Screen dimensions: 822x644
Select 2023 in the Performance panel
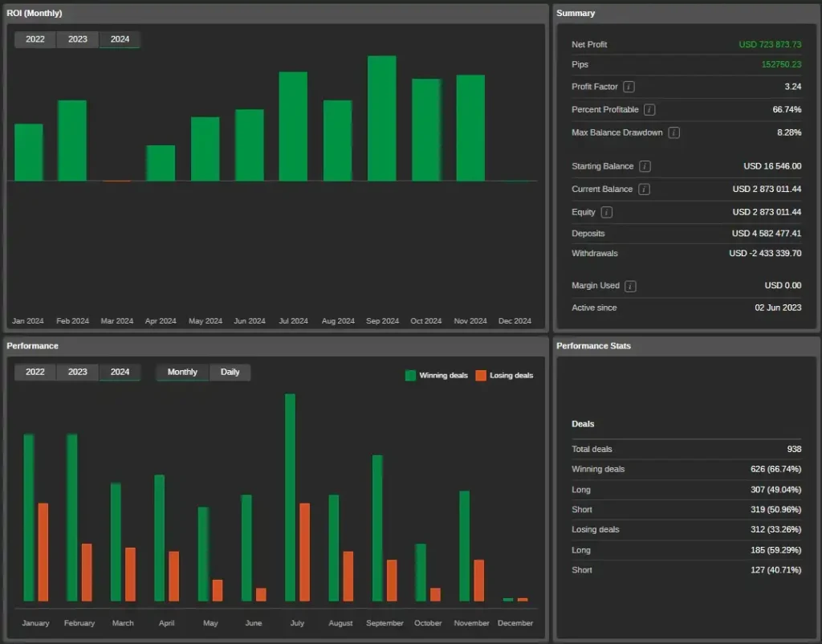[x=78, y=372]
